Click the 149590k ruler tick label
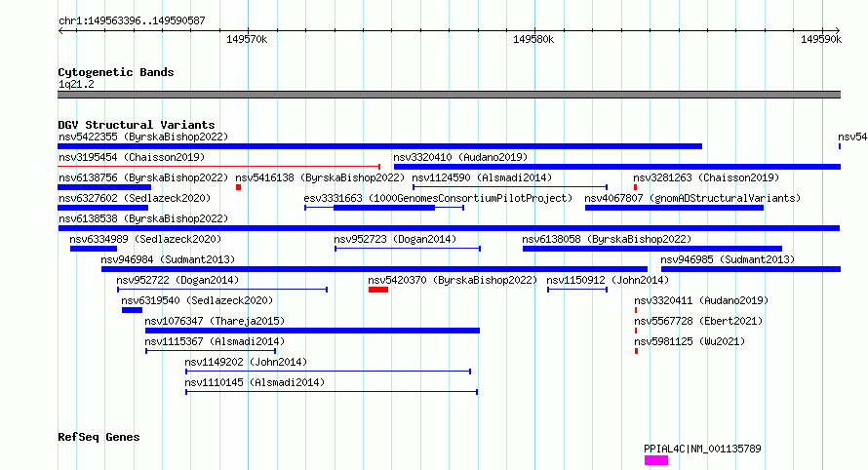Screen dimensions: 868x470 tap(821, 39)
